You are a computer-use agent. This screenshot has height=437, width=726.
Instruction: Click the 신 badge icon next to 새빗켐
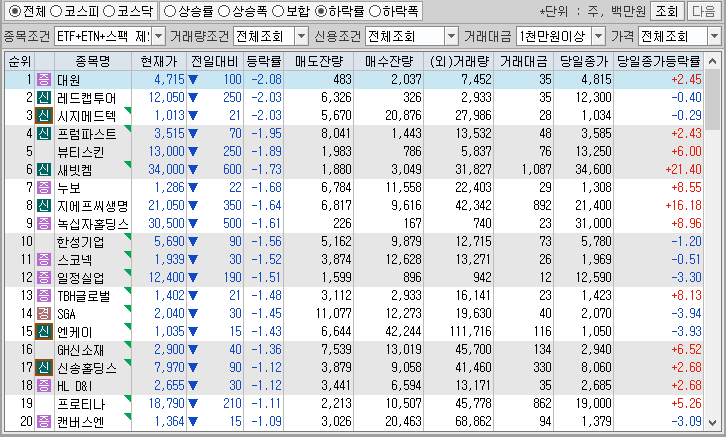[44, 169]
